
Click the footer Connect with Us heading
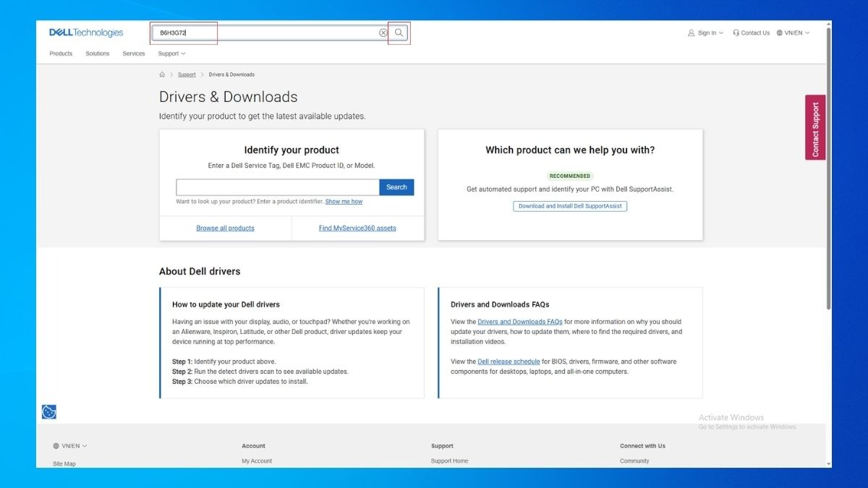pos(642,446)
